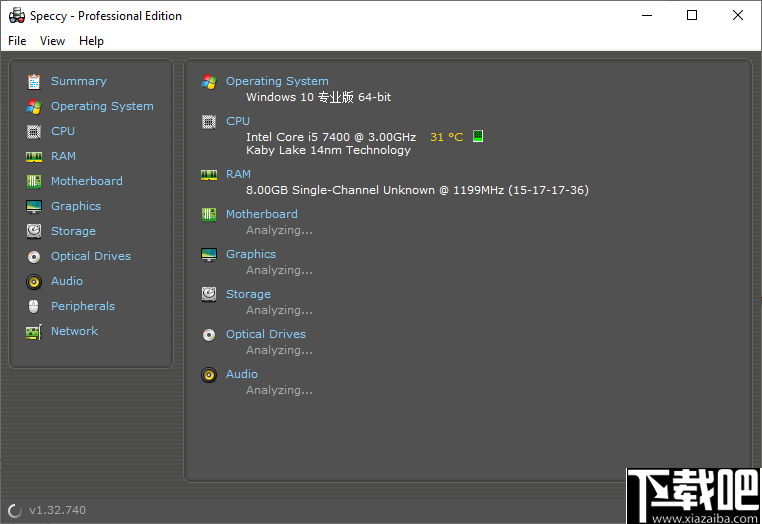Click the CPU heading link in summary

238,121
